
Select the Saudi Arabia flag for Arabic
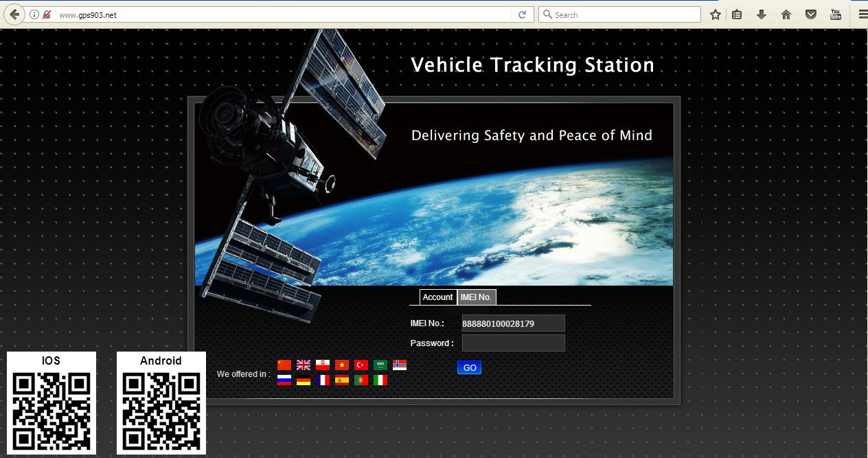pos(380,365)
